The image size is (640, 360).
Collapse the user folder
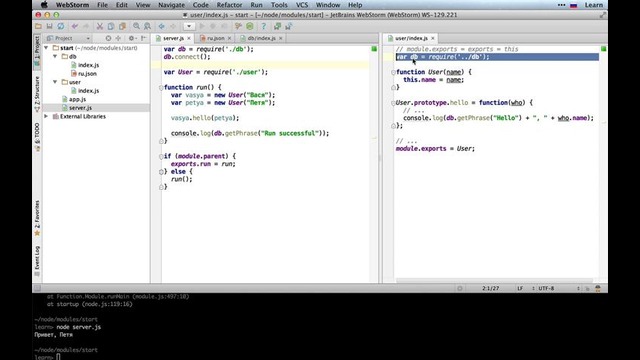55,82
